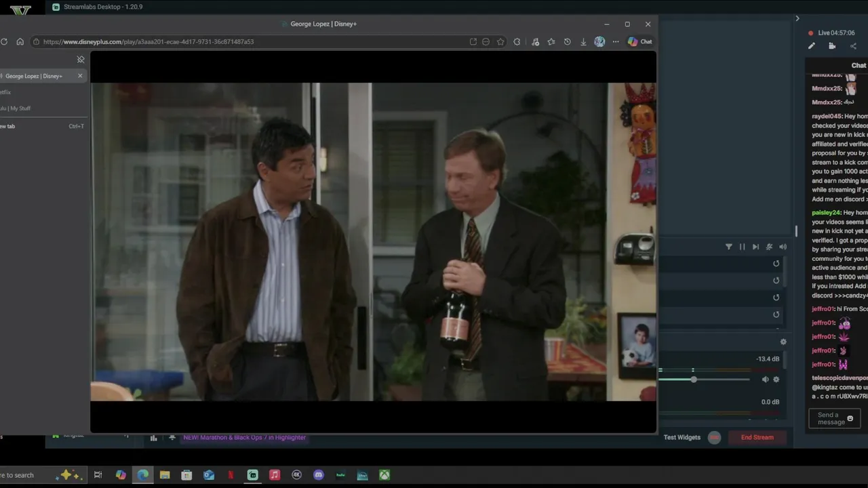
Task: Pause the alert queue in Streamlabs
Action: [x=742, y=247]
